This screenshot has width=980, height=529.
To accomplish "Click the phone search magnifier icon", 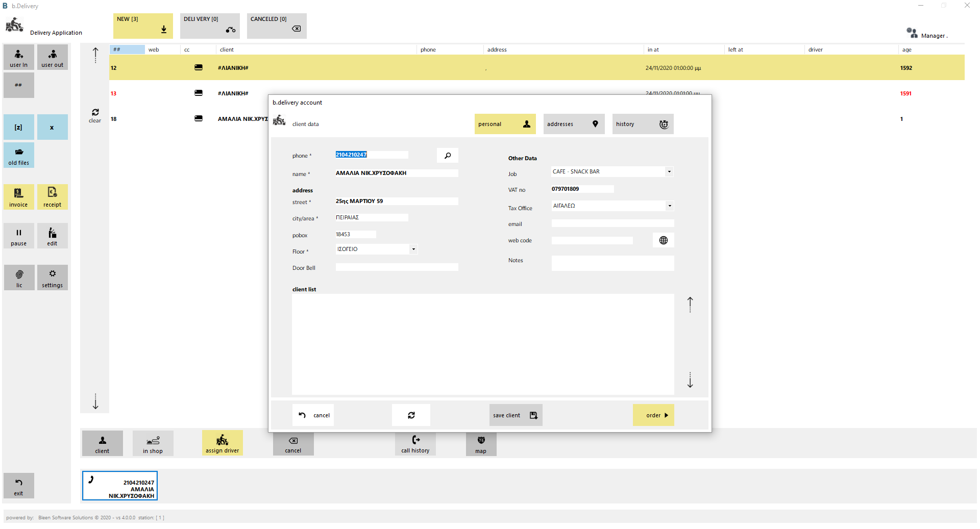I will point(448,156).
